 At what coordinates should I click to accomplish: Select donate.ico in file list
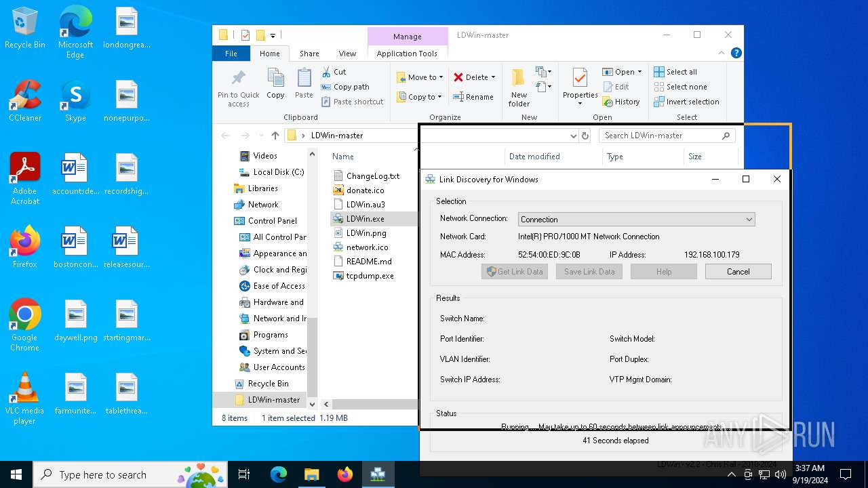[365, 190]
